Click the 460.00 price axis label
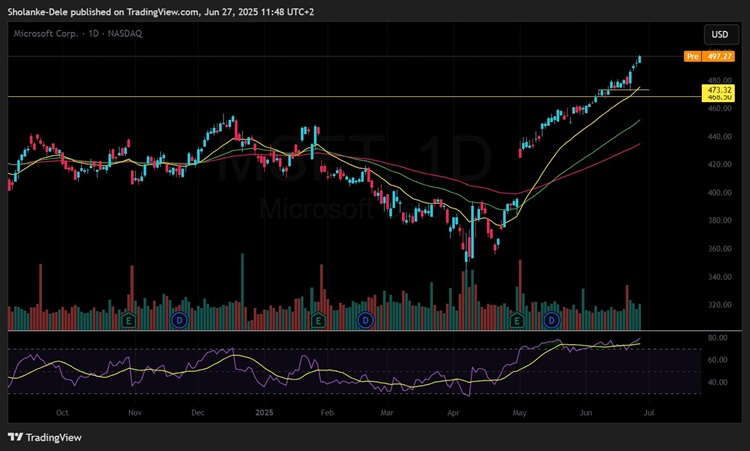 [x=719, y=108]
